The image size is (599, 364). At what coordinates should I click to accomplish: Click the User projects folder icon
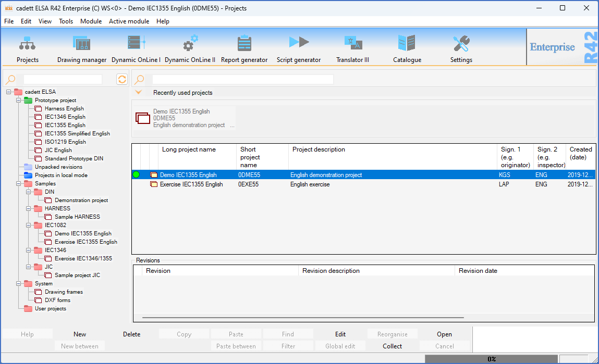pos(28,309)
